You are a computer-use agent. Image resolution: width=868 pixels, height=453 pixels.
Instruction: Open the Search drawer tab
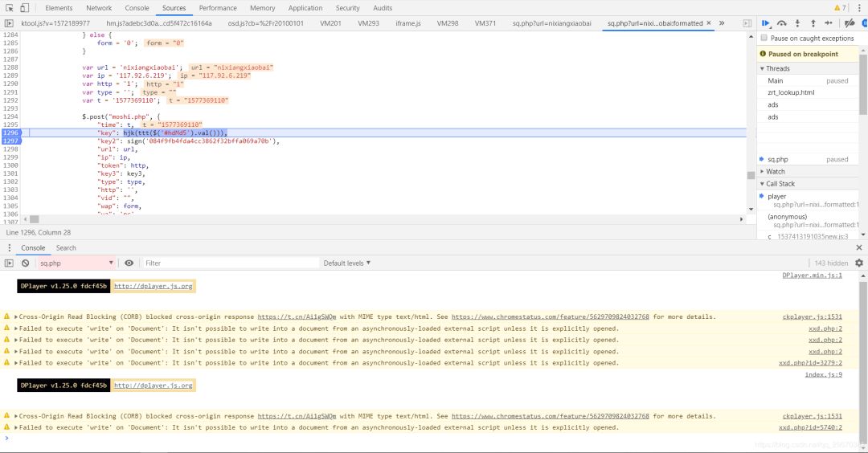click(66, 248)
